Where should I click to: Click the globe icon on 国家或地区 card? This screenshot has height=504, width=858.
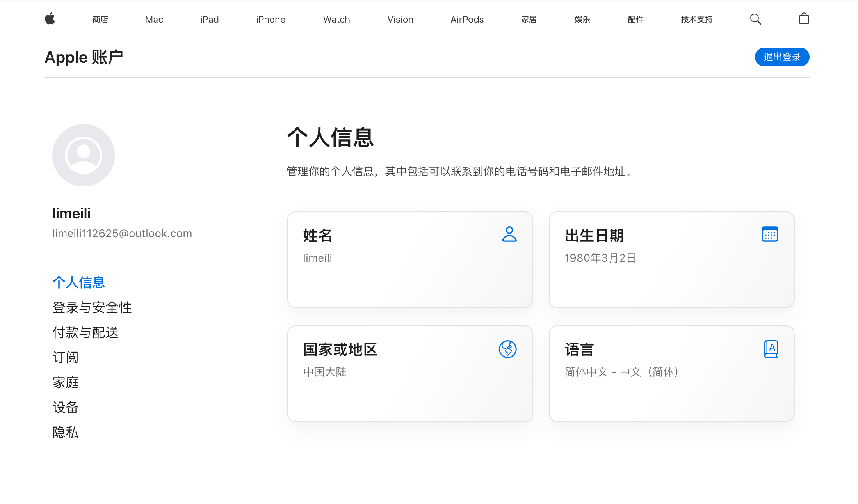tap(508, 349)
